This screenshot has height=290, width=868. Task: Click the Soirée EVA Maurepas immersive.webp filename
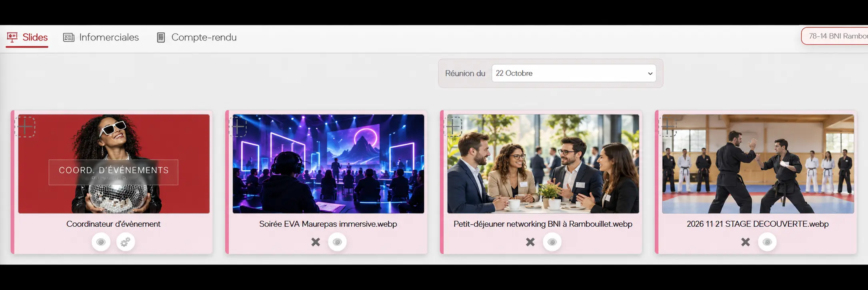point(328,224)
